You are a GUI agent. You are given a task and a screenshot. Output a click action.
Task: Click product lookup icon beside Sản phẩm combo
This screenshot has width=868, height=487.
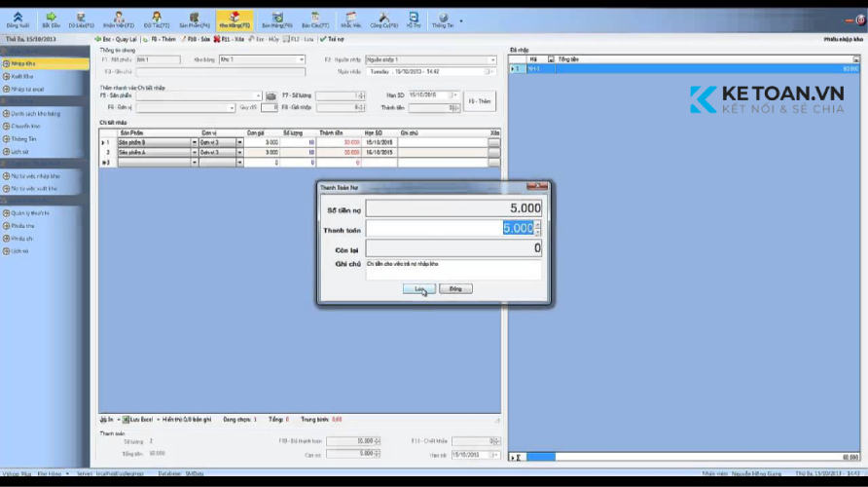coord(271,96)
